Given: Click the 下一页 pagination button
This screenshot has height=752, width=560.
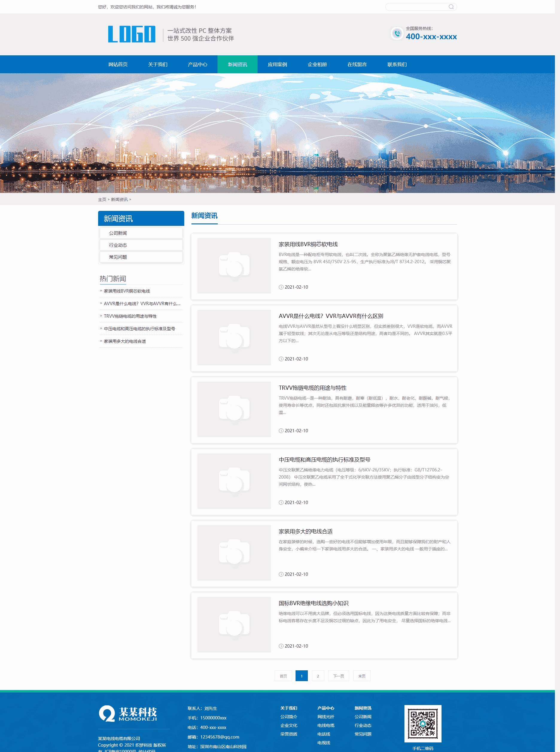Looking at the screenshot, I should pyautogui.click(x=338, y=676).
